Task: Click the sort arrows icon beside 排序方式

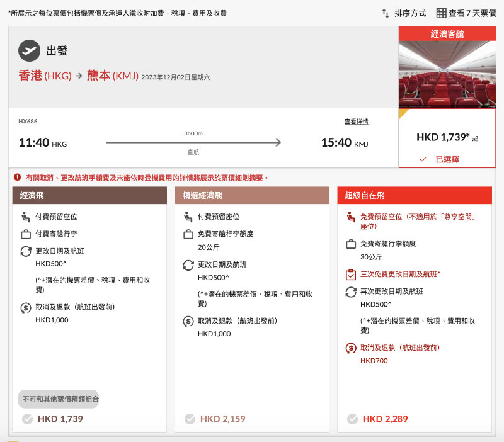Action: pos(386,13)
